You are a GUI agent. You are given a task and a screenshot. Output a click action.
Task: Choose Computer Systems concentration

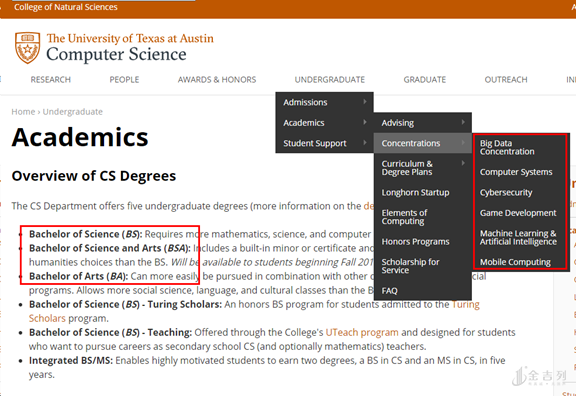click(520, 172)
